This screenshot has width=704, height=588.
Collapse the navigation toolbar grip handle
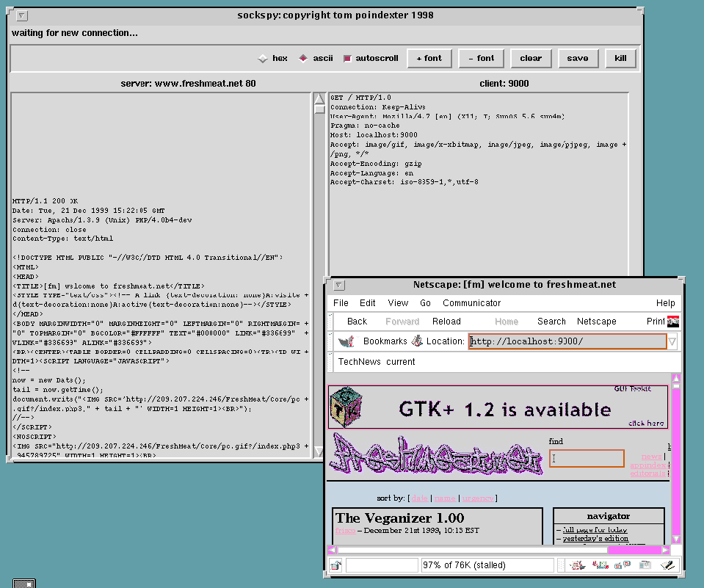pos(330,322)
